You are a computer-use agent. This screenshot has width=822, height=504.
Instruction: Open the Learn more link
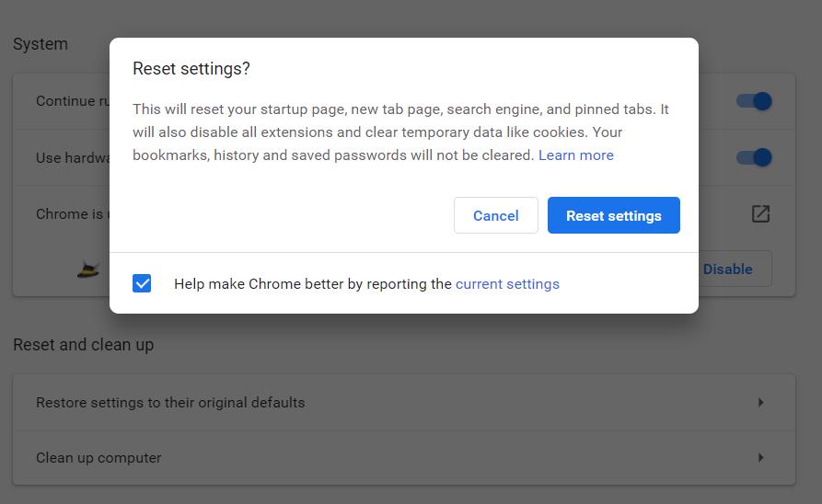[x=575, y=155]
